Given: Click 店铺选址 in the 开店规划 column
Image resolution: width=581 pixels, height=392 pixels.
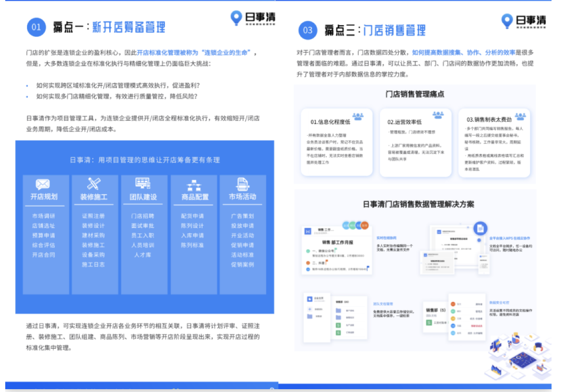Looking at the screenshot, I should click(44, 226).
